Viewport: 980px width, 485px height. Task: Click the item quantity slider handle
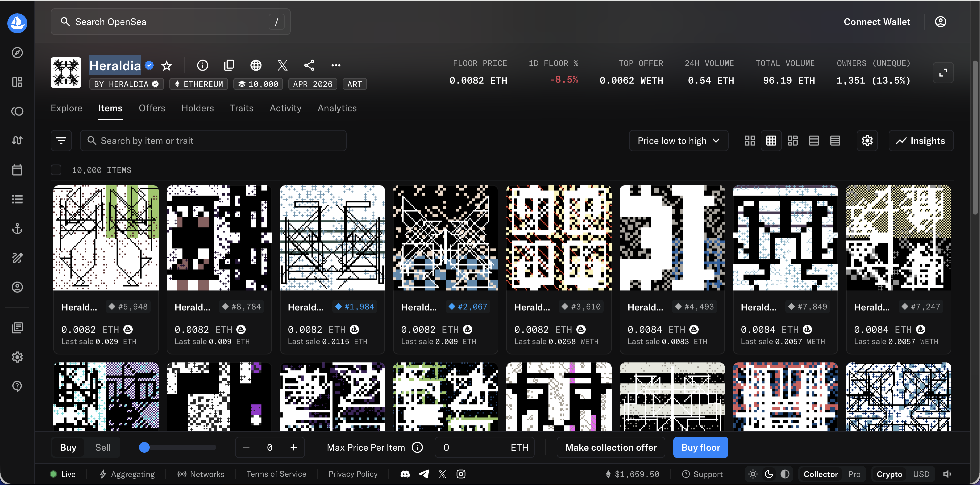click(x=144, y=447)
